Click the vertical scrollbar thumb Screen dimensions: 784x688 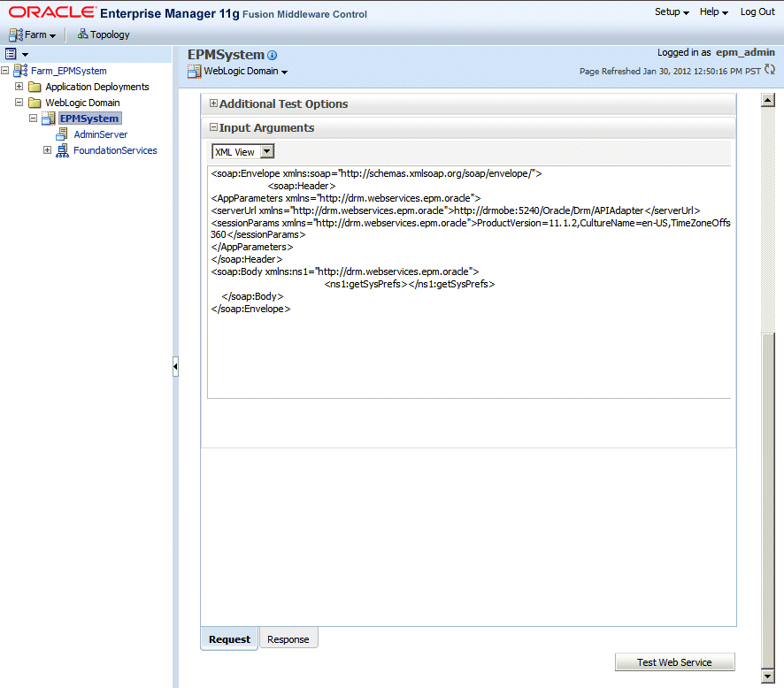[767, 500]
